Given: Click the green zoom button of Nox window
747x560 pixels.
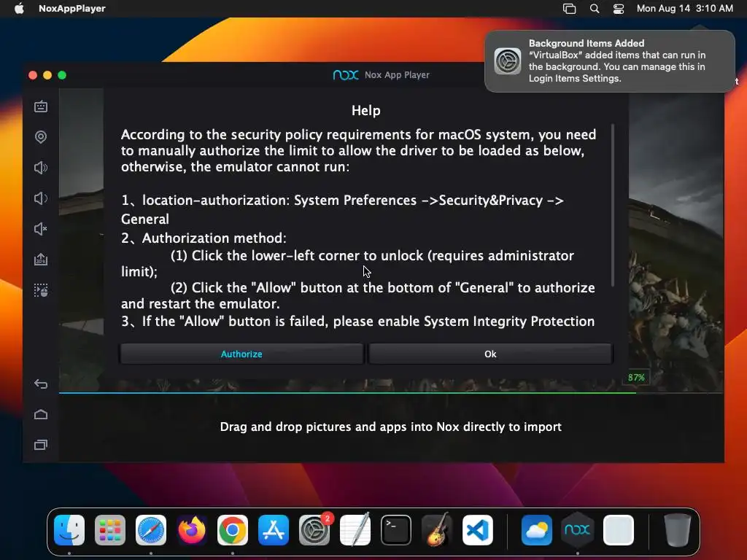Looking at the screenshot, I should (x=62, y=75).
